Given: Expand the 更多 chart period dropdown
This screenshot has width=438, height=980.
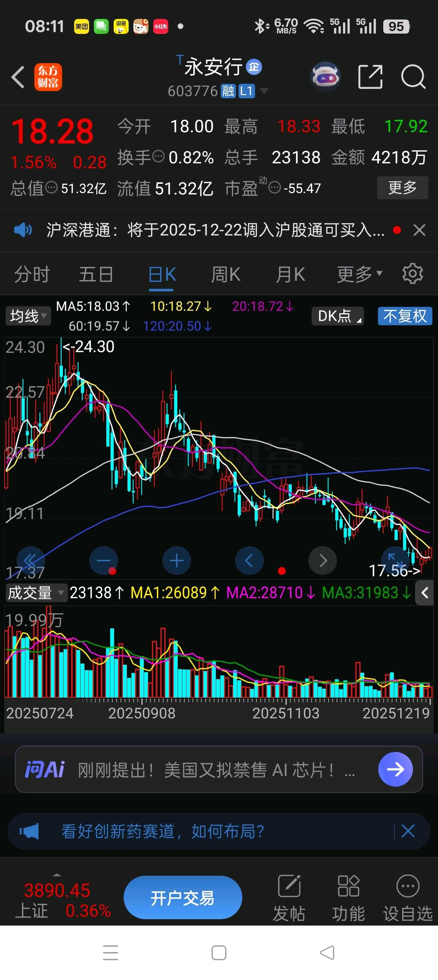Looking at the screenshot, I should pos(360,274).
